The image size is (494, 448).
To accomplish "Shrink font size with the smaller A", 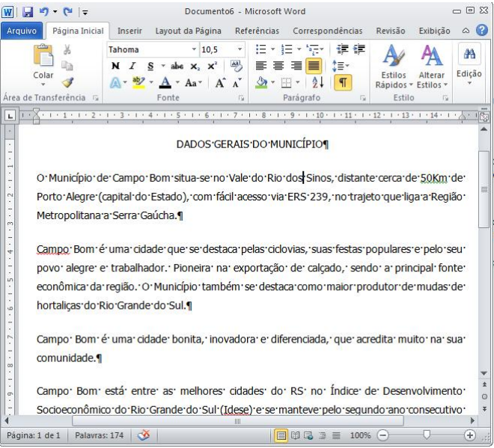I will point(237,83).
